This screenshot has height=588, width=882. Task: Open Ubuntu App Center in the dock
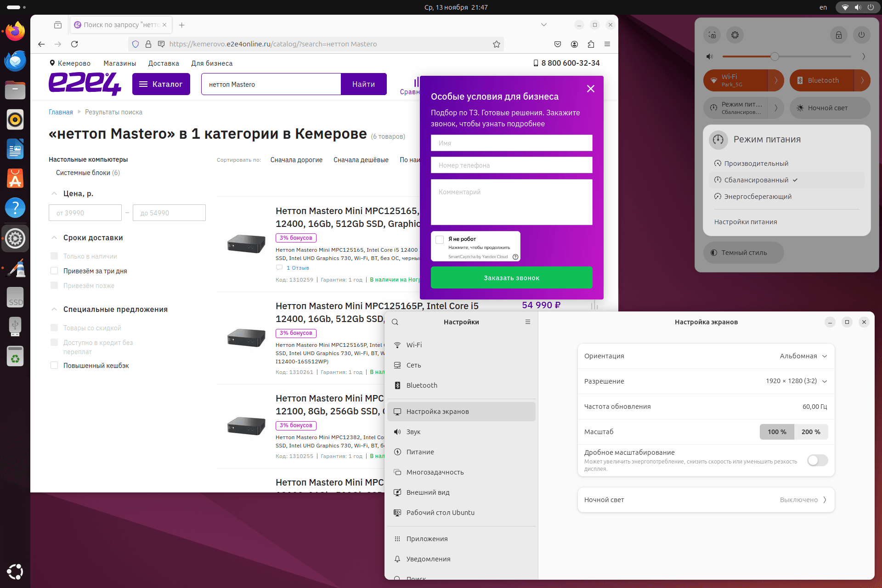[x=15, y=179]
